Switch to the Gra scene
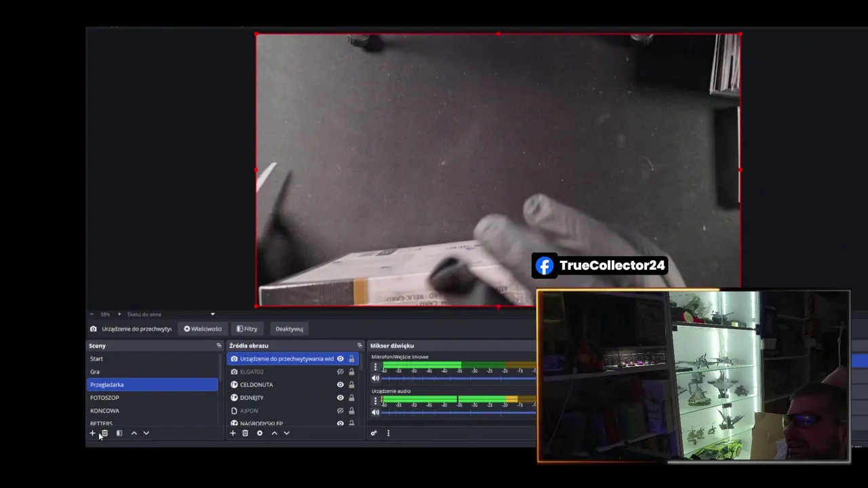 coord(153,371)
